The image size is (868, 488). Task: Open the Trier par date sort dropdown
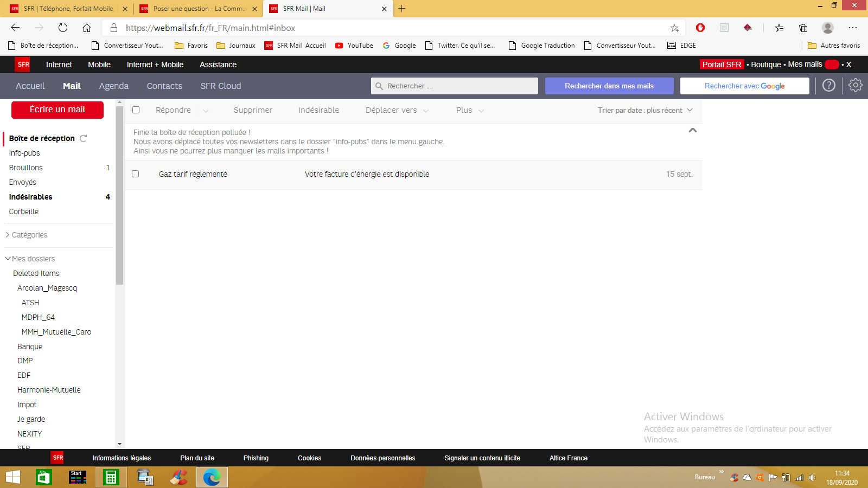coord(645,110)
